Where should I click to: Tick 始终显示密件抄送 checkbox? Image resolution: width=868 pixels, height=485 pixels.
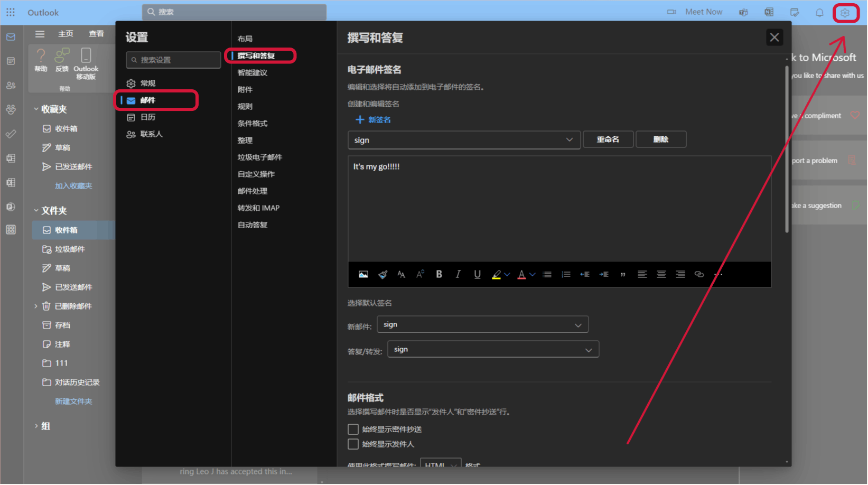[x=353, y=430]
